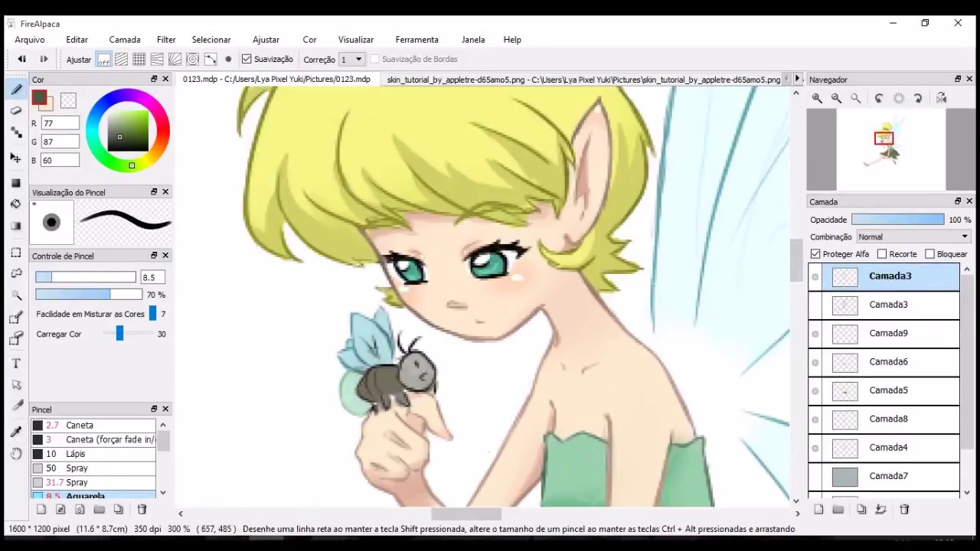Rotate view left in Navegador
This screenshot has width=980, height=551.
pos(879,98)
